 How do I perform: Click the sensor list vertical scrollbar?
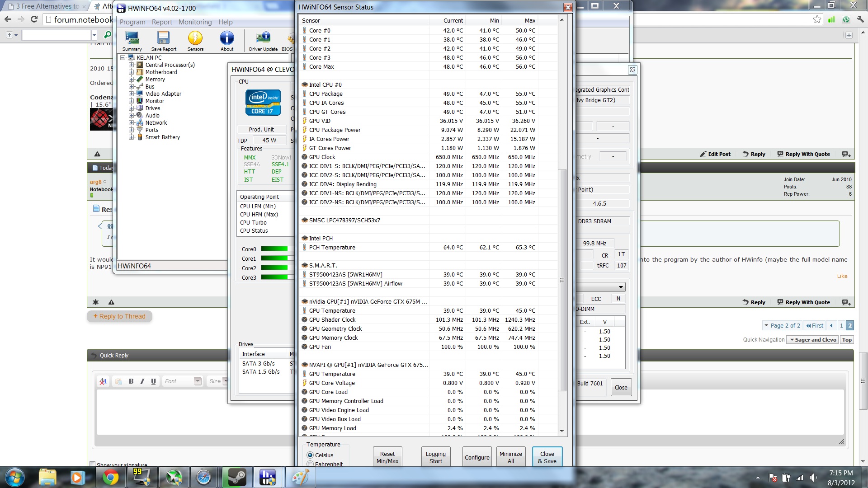(x=562, y=280)
